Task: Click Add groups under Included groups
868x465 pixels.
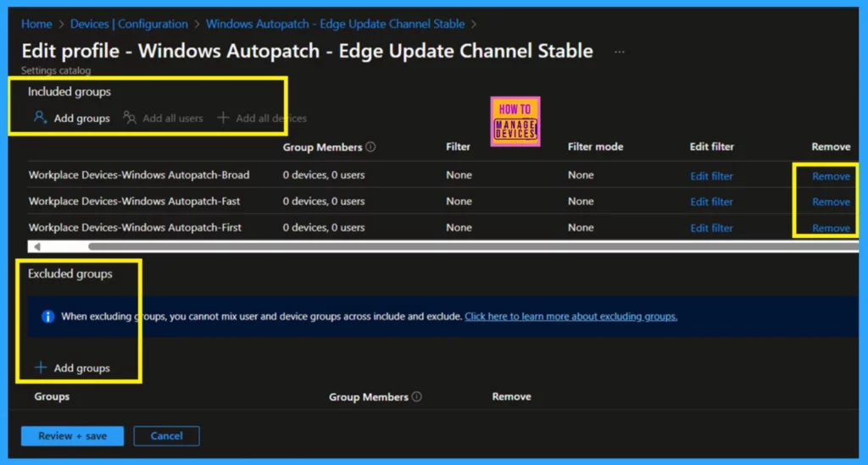Action: pos(81,118)
